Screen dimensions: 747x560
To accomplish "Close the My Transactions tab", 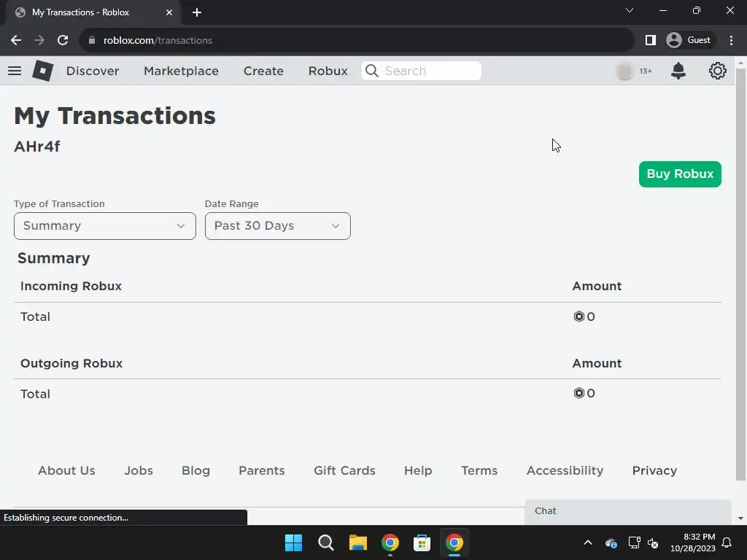I will click(x=169, y=12).
